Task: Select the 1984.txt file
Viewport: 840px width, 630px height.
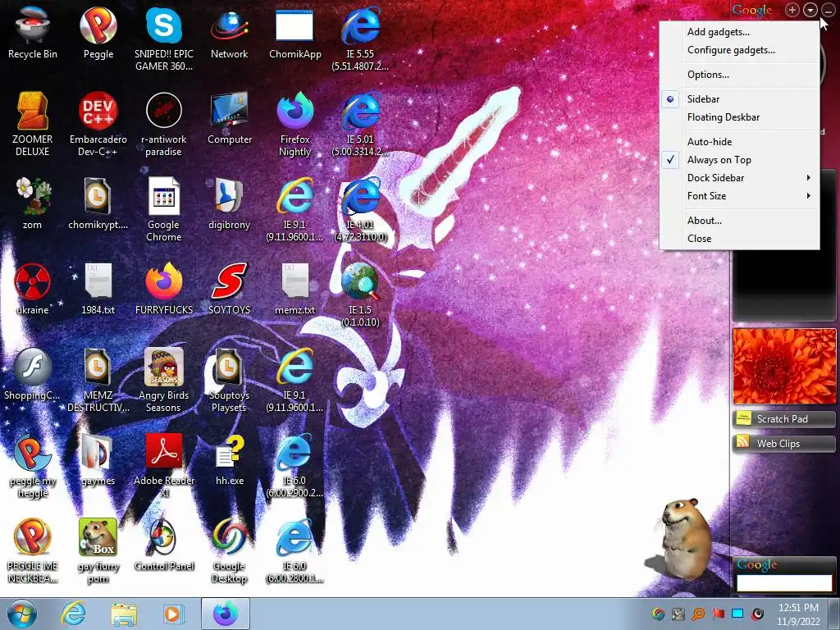Action: coord(98,288)
